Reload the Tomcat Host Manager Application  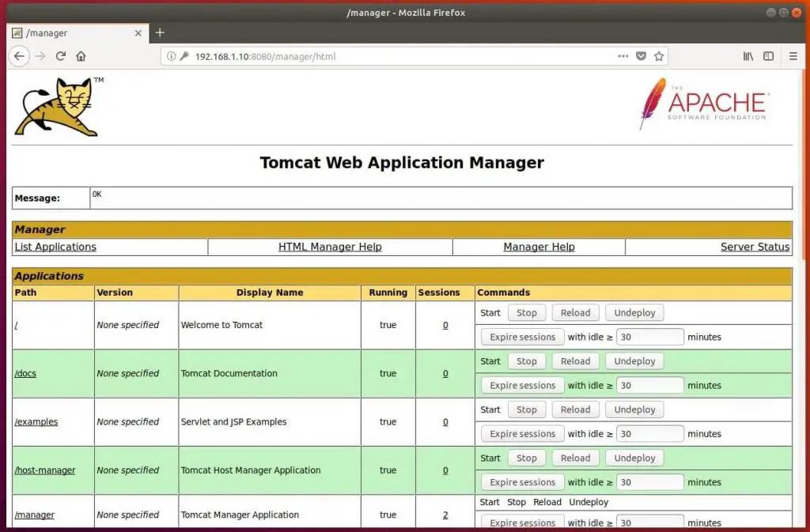(576, 458)
